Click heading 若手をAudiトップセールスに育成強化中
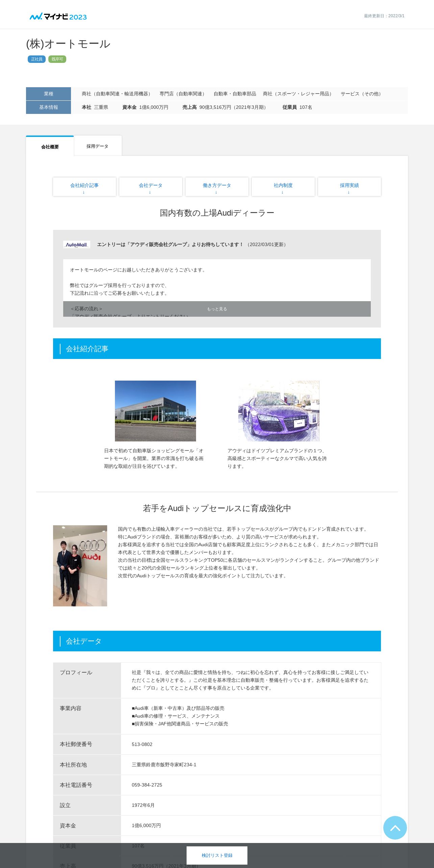The height and width of the screenshot is (868, 434). (x=217, y=508)
